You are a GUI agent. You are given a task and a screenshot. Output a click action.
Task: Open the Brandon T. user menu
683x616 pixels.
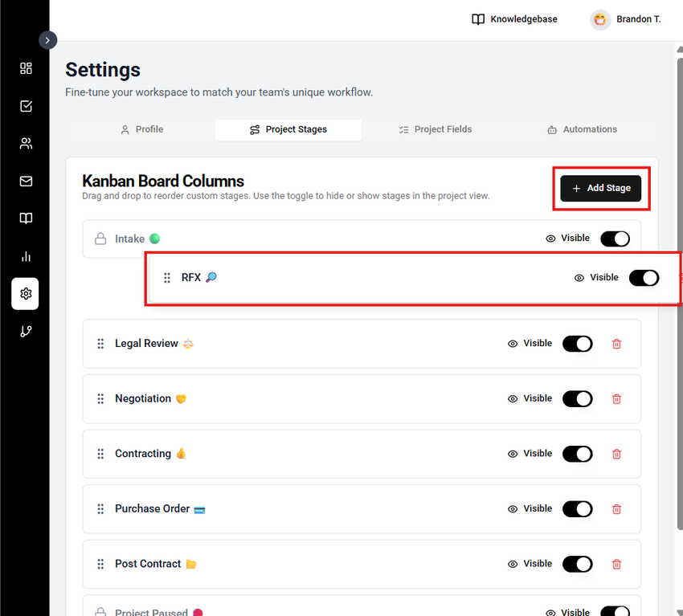point(626,19)
